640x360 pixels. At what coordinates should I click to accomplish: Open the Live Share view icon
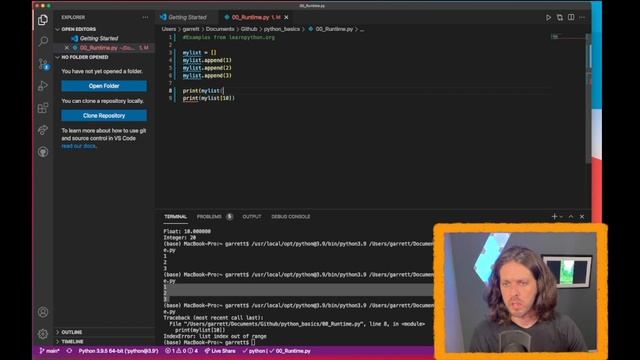[43, 130]
